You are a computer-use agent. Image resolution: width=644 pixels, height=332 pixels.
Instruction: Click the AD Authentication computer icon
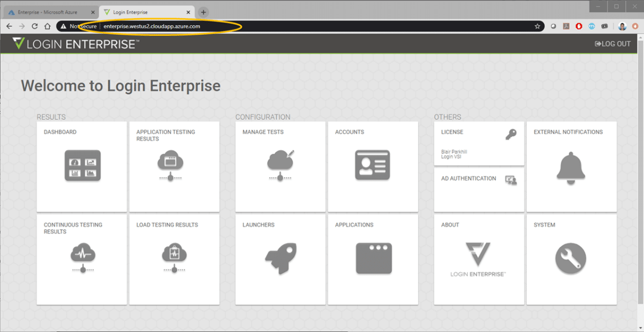pos(511,180)
